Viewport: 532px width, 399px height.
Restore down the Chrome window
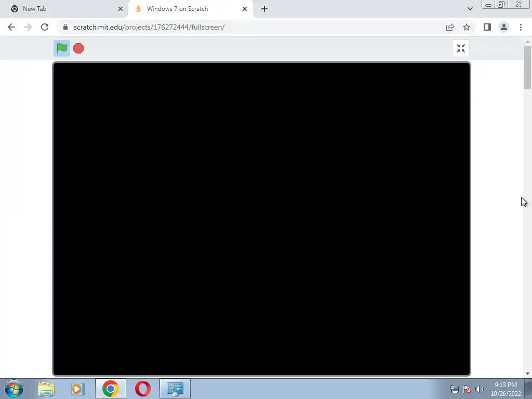coord(501,4)
